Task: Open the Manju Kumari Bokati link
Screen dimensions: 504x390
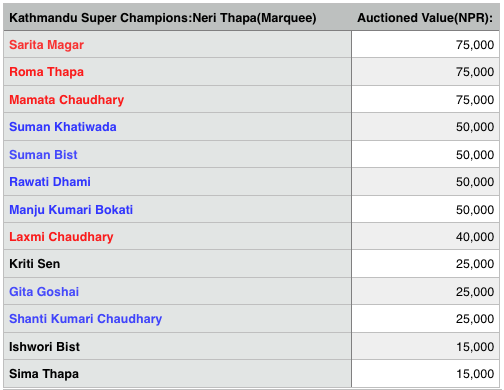Action: click(x=71, y=210)
